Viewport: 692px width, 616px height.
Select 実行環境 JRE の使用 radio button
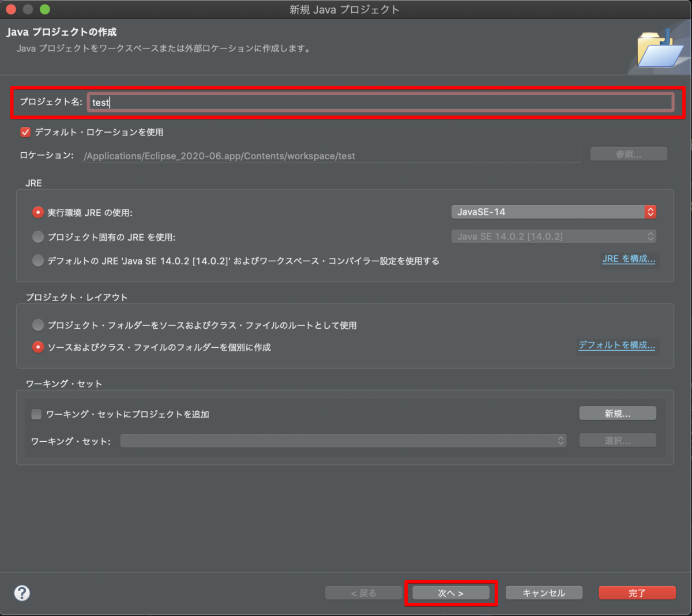[x=38, y=212]
